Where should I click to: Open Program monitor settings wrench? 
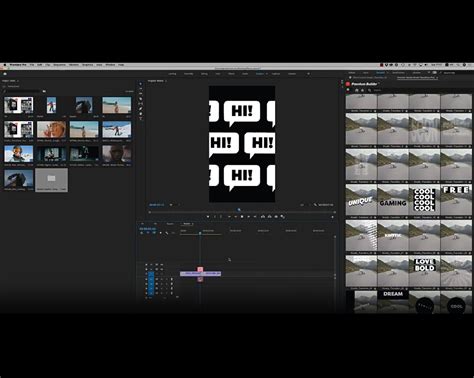(315, 205)
